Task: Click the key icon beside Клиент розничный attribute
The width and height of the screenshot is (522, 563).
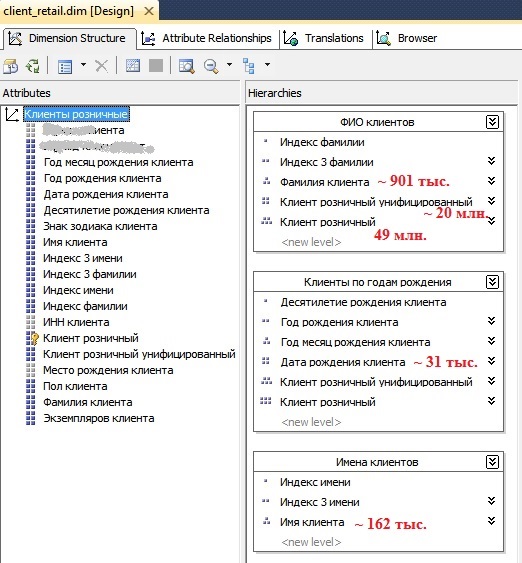Action: [x=32, y=338]
